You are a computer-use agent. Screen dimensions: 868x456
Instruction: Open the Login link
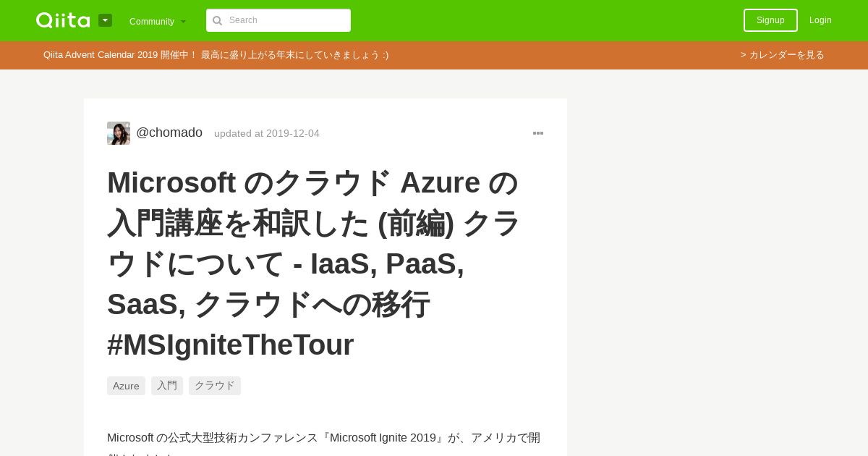[x=820, y=20]
